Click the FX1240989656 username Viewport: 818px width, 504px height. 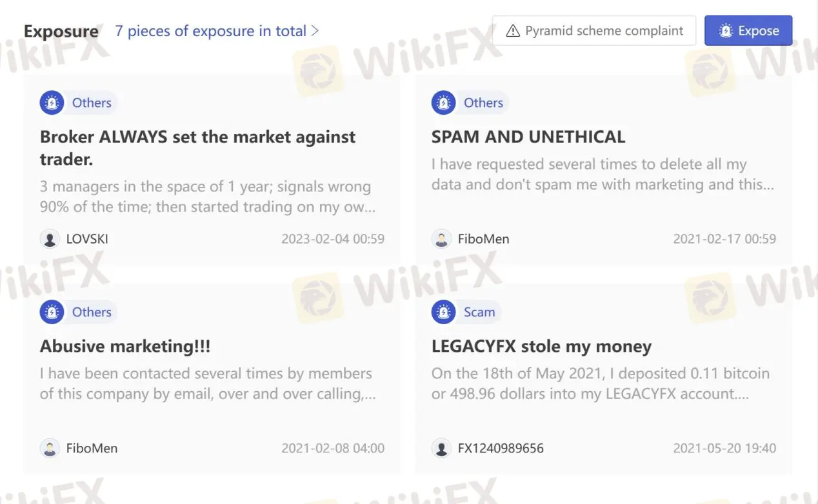(501, 449)
